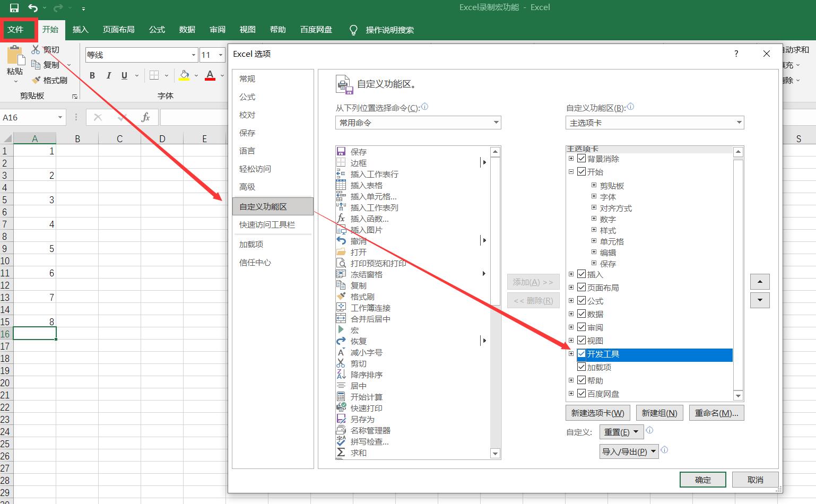The width and height of the screenshot is (816, 504).
Task: Click the commands list scrollbar down arrow
Action: 496,454
